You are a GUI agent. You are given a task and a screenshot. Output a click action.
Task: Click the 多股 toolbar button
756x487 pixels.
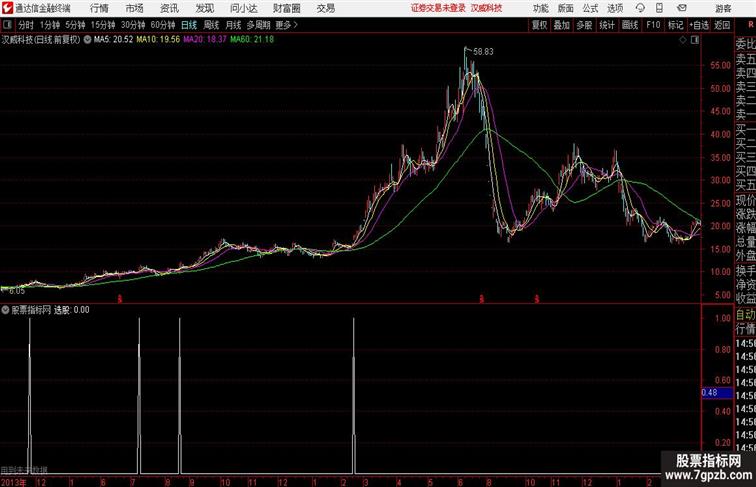(x=584, y=25)
